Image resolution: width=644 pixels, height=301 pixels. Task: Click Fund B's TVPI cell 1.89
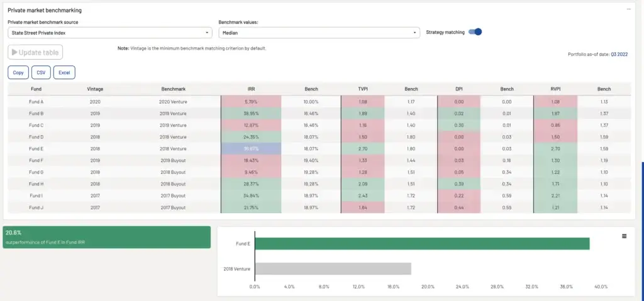pyautogui.click(x=363, y=113)
